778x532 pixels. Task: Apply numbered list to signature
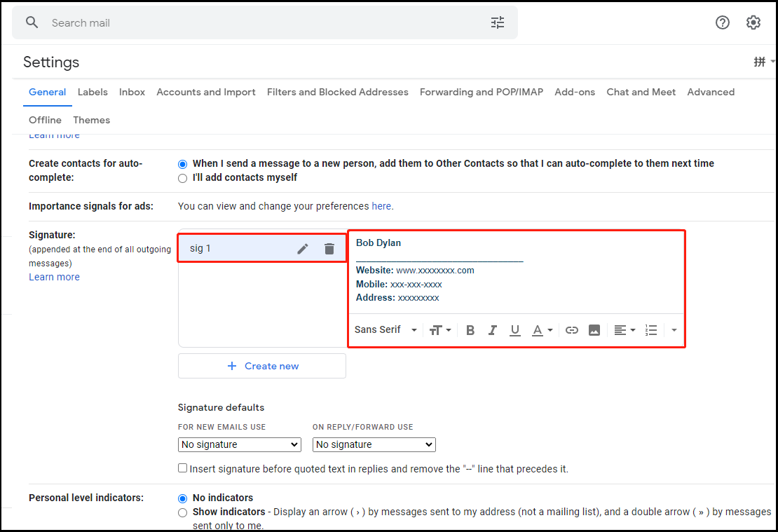coord(651,330)
